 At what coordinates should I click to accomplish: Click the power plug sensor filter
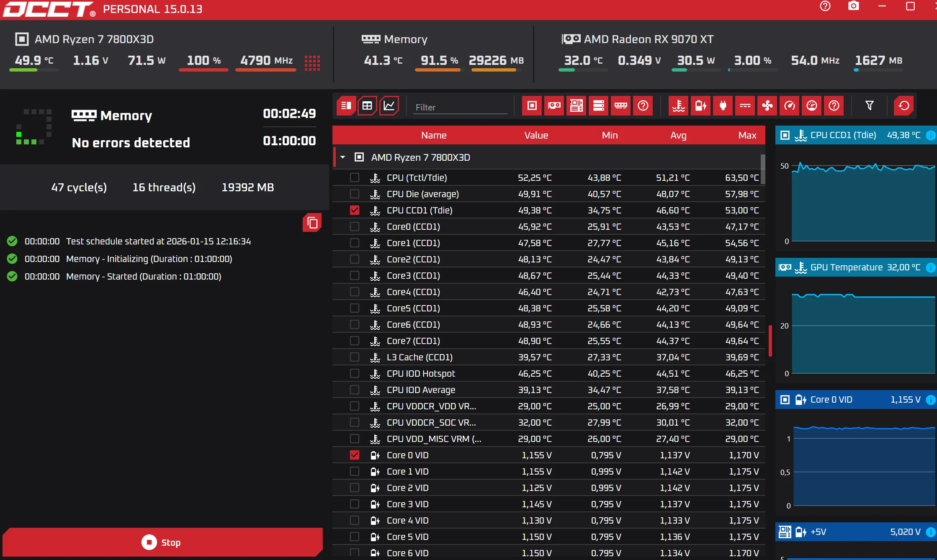pos(723,105)
